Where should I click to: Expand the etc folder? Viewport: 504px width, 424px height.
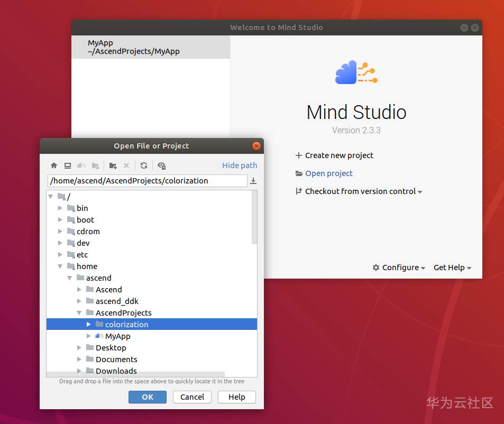60,254
